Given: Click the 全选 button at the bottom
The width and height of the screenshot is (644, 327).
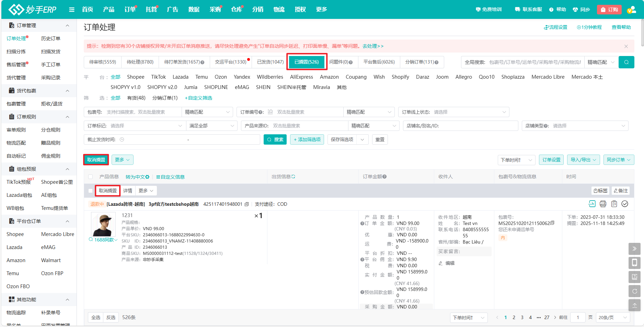Looking at the screenshot, I should [x=96, y=317].
